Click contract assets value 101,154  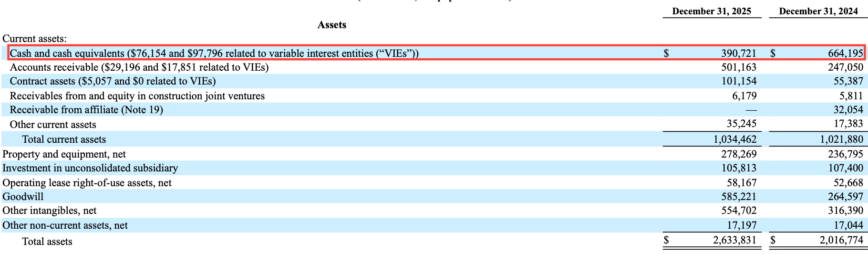point(739,81)
